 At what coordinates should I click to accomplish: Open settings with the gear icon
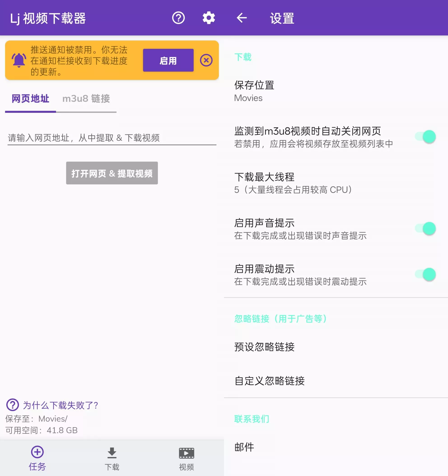[209, 18]
